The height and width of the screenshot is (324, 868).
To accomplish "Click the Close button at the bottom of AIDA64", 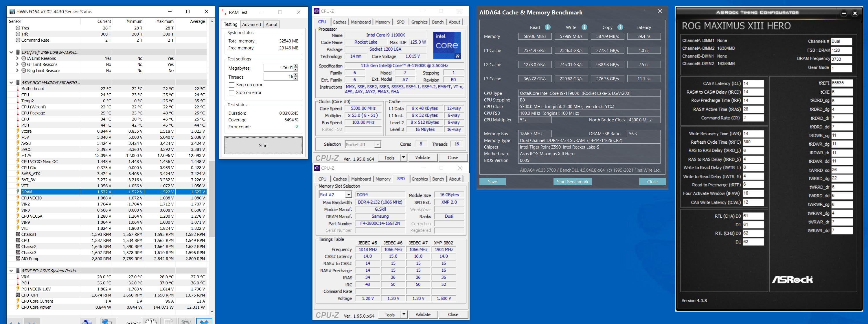I will tap(652, 182).
